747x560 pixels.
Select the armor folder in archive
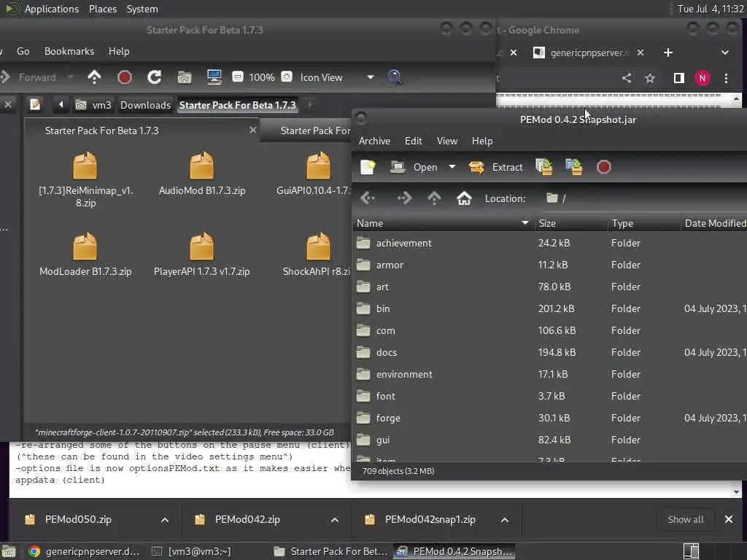coord(550,265)
